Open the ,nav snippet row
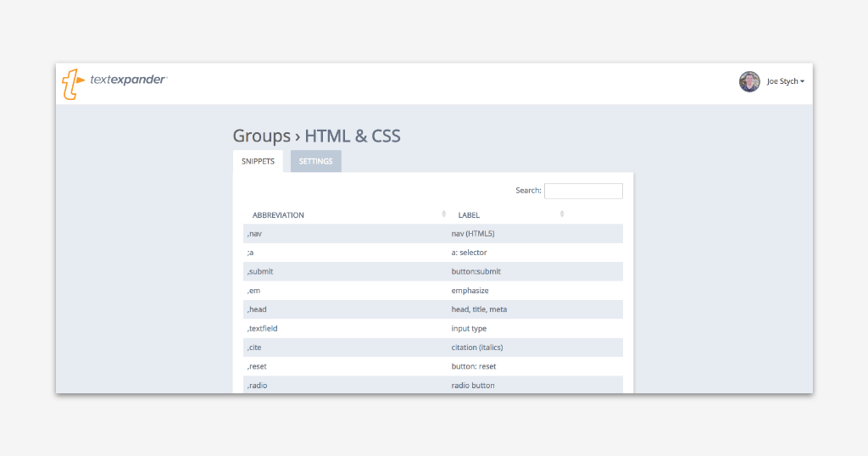This screenshot has width=868, height=456. (x=433, y=234)
